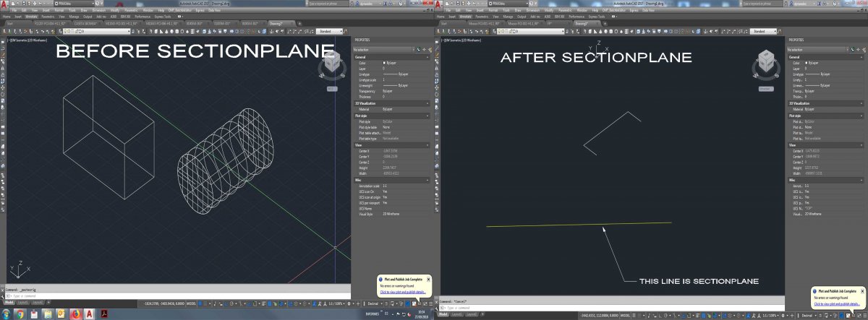868x320 pixels.
Task: Click the coordinates readout in left status bar
Action: click(x=164, y=304)
